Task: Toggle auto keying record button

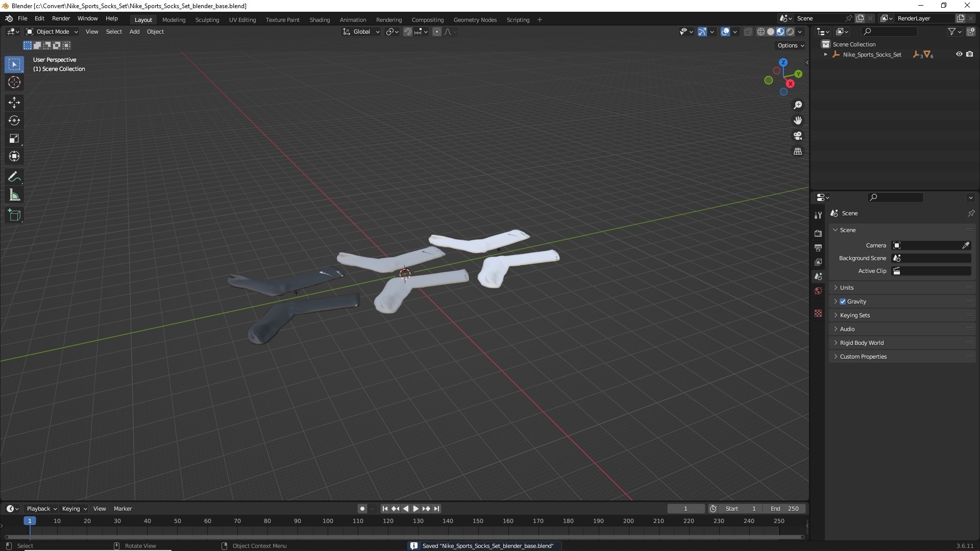Action: (x=362, y=509)
